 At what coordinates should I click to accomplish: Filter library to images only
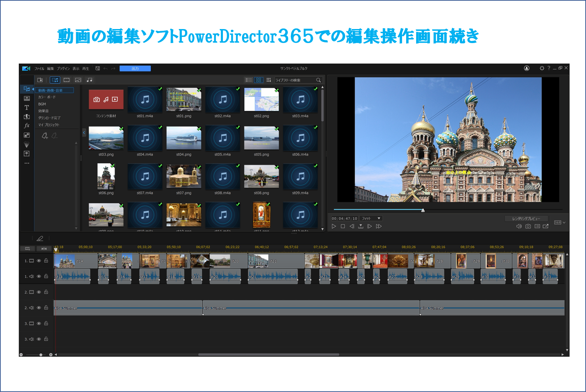point(78,80)
